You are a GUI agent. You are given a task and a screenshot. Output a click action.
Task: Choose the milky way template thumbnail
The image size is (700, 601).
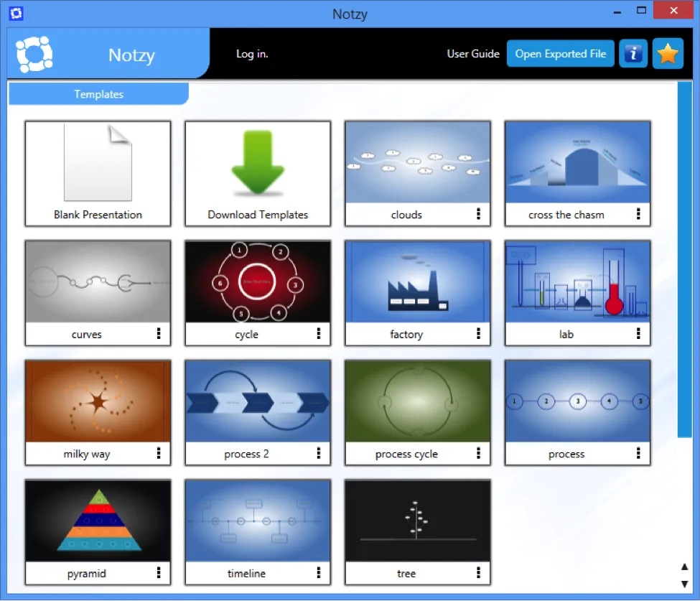(98, 401)
